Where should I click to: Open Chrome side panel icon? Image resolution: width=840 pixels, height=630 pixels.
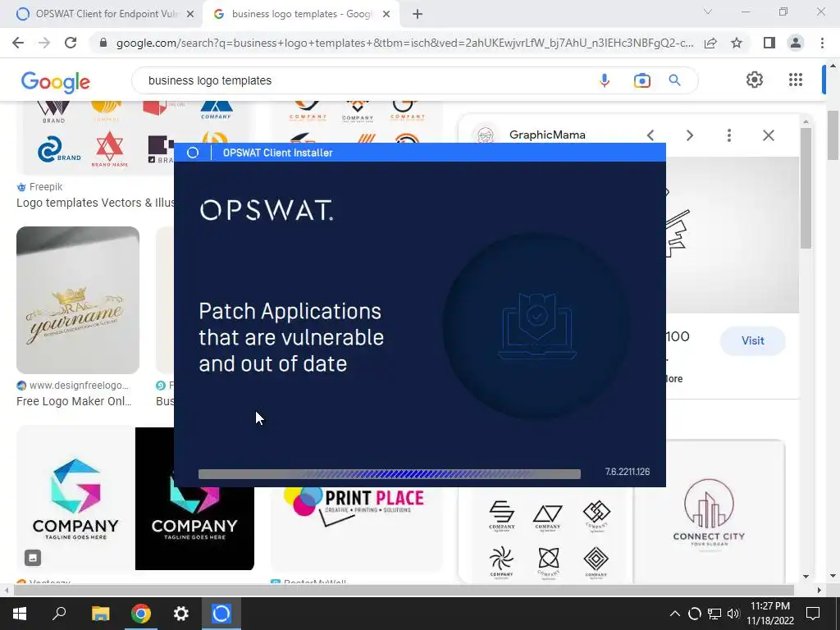[769, 43]
